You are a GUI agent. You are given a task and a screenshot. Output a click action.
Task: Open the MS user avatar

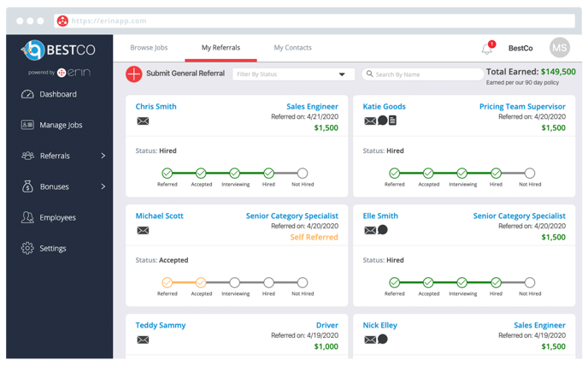coord(560,48)
